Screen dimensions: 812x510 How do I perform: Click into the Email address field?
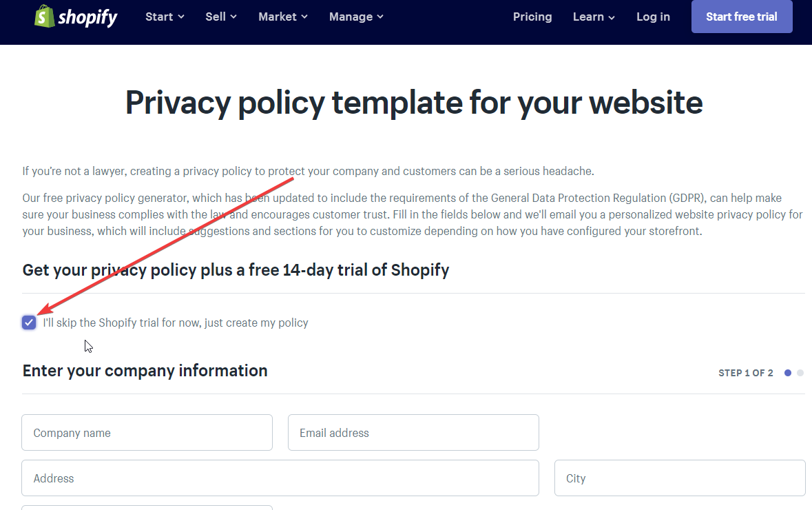tap(413, 433)
